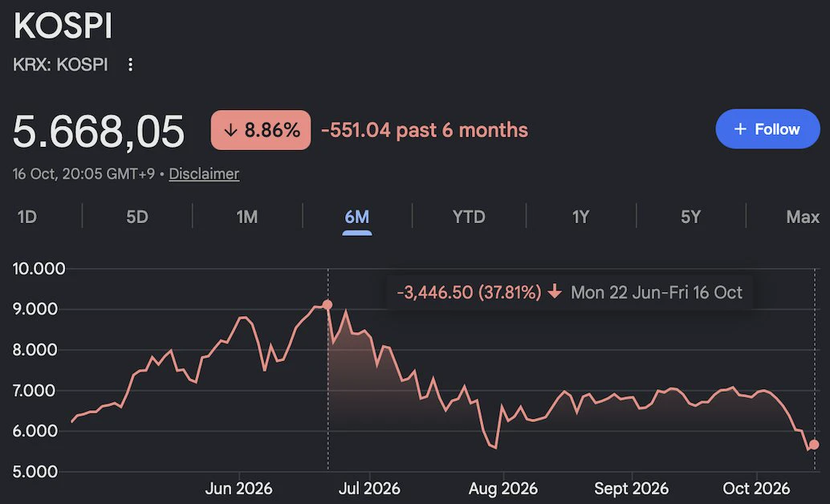The image size is (830, 504).
Task: Click the 'Mon 22 Jun-Fri 16 Oct' date range text
Action: pyautogui.click(x=657, y=292)
